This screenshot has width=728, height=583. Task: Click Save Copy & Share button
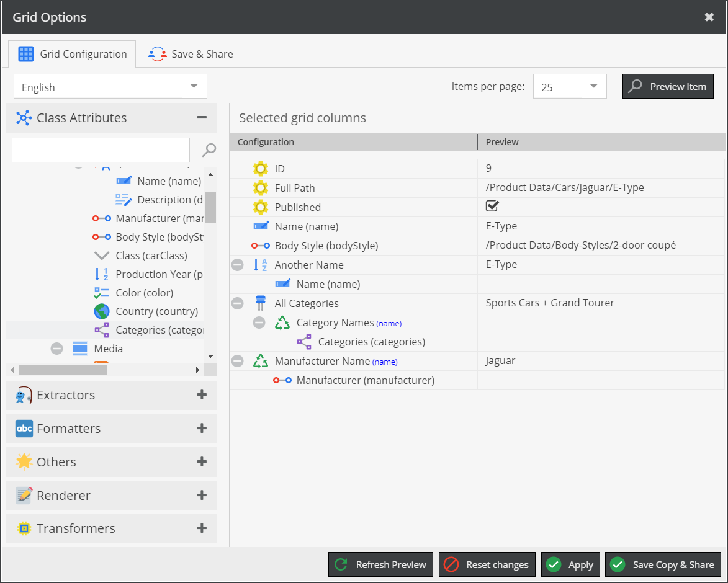pyautogui.click(x=663, y=564)
